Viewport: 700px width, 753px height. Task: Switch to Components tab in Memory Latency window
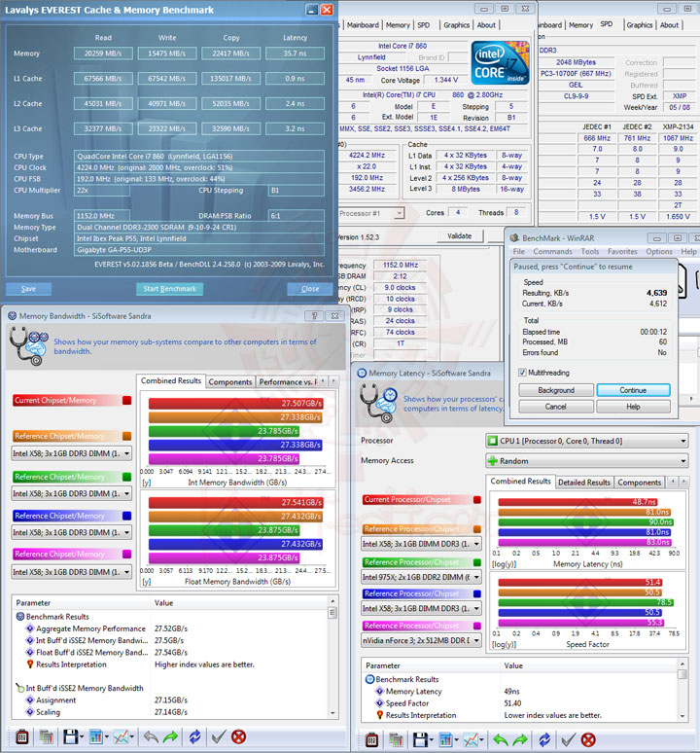pyautogui.click(x=639, y=483)
